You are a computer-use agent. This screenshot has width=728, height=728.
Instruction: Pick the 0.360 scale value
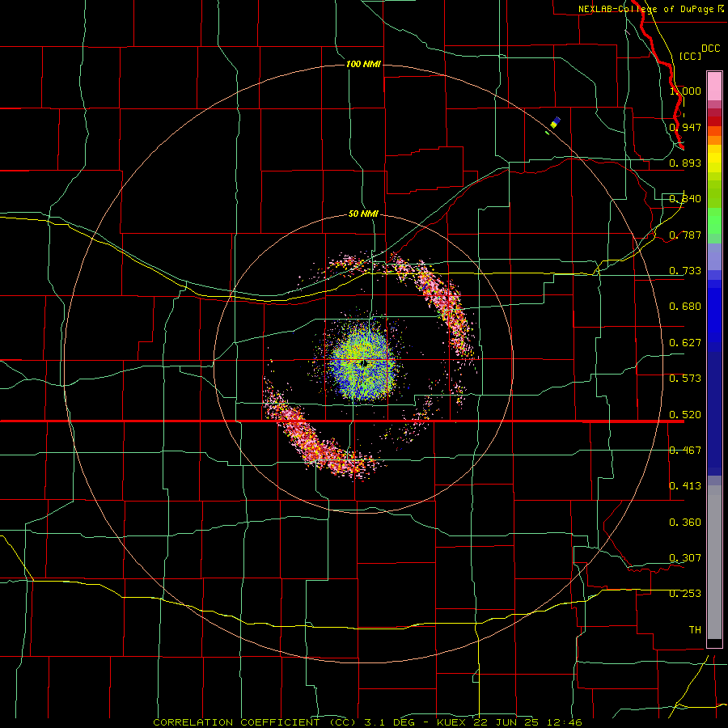685,522
